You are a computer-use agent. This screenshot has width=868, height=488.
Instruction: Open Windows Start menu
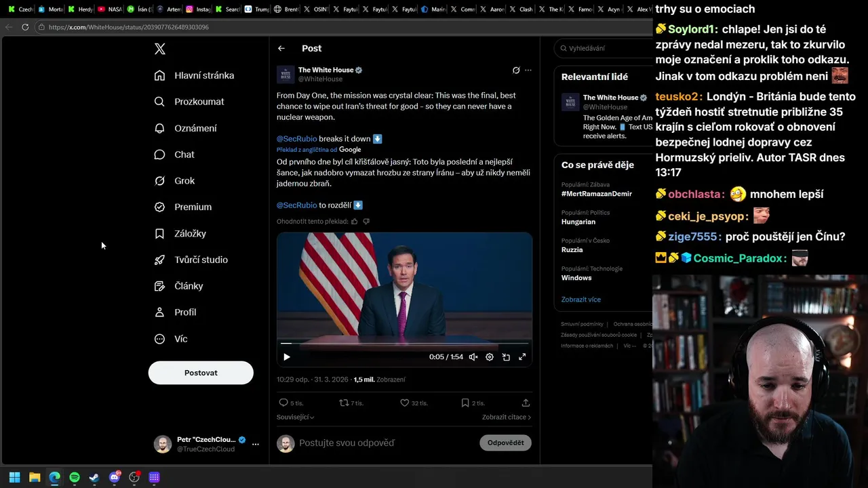point(14,477)
